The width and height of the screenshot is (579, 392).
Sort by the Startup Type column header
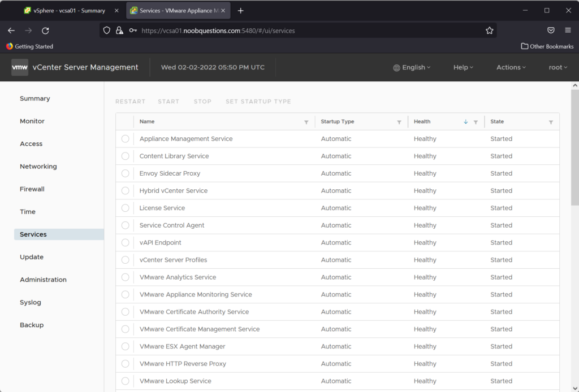point(338,121)
